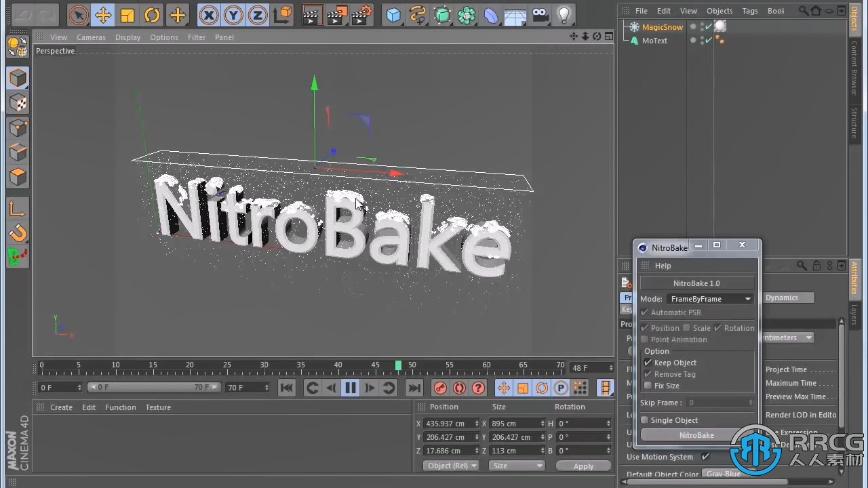The image size is (868, 488).
Task: Open the viewport Filter menu
Action: point(197,37)
